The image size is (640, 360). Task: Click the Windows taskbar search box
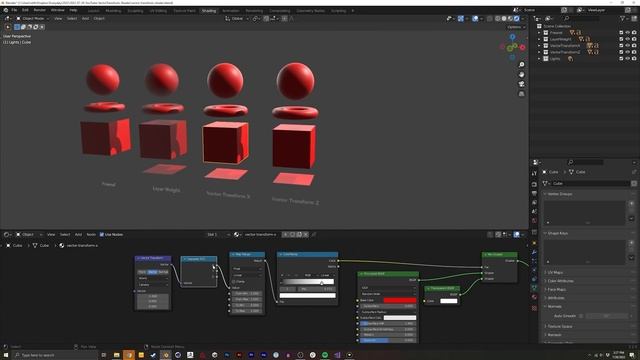coord(55,355)
